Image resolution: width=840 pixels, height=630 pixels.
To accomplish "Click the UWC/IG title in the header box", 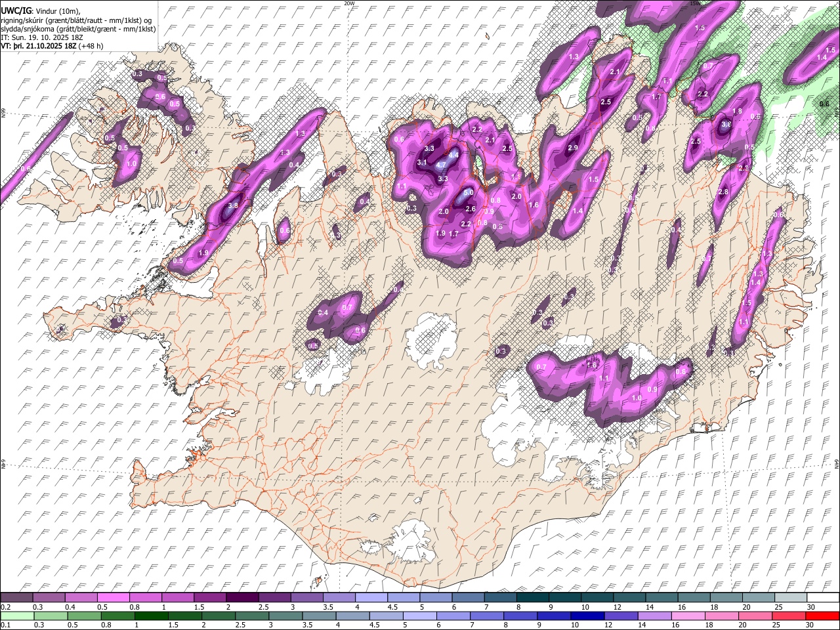I will coord(15,10).
